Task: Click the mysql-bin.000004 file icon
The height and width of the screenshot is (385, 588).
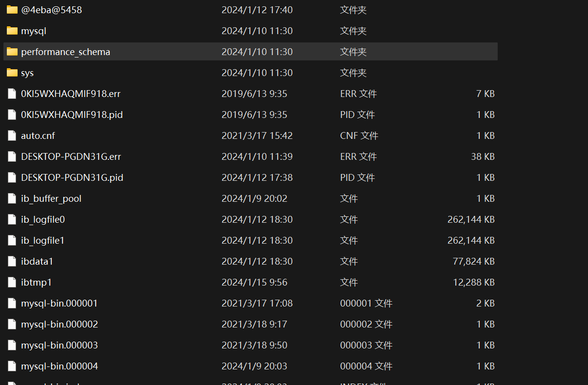Action: (12, 366)
